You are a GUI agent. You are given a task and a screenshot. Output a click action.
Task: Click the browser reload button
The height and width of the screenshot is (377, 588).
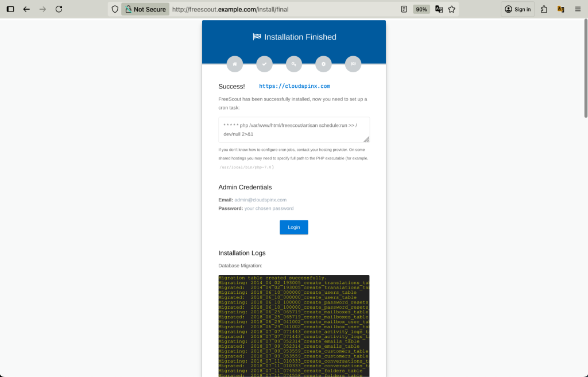point(59,9)
